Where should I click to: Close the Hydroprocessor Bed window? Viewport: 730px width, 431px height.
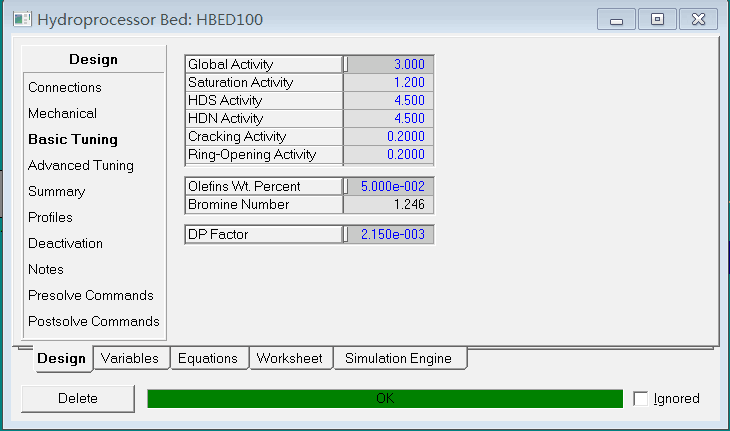click(x=698, y=20)
